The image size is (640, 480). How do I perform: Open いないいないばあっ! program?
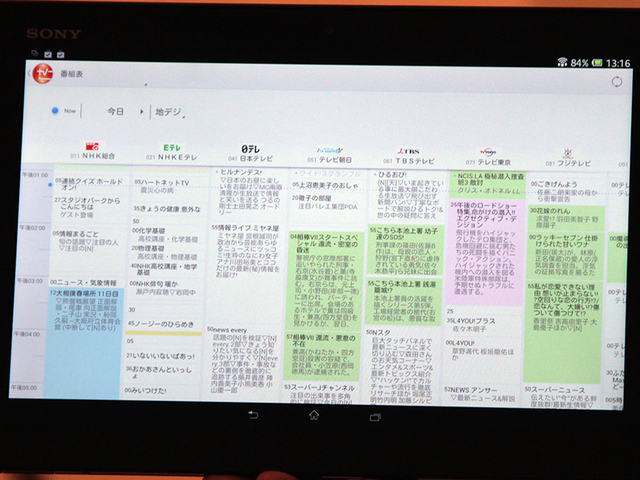click(163, 356)
